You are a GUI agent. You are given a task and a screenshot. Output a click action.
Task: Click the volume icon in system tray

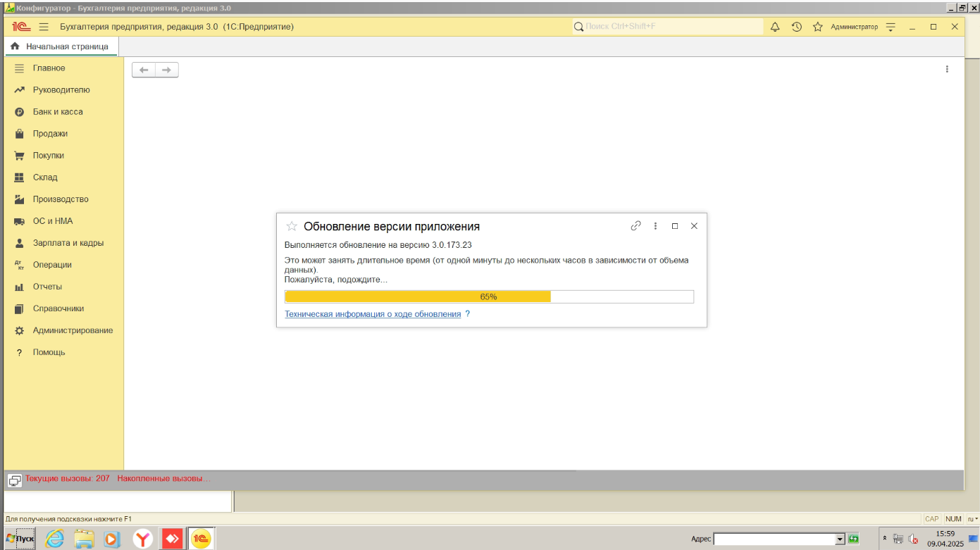point(913,539)
